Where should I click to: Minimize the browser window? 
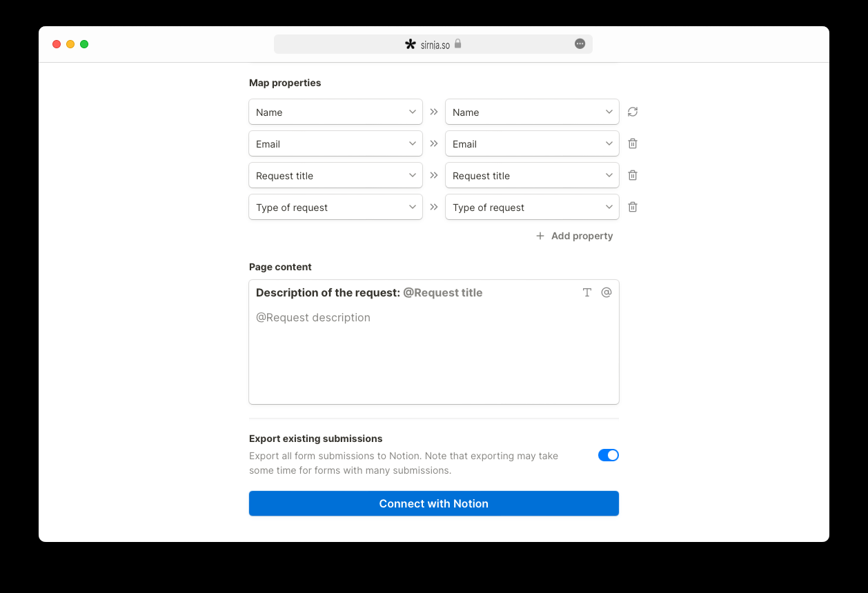point(70,44)
